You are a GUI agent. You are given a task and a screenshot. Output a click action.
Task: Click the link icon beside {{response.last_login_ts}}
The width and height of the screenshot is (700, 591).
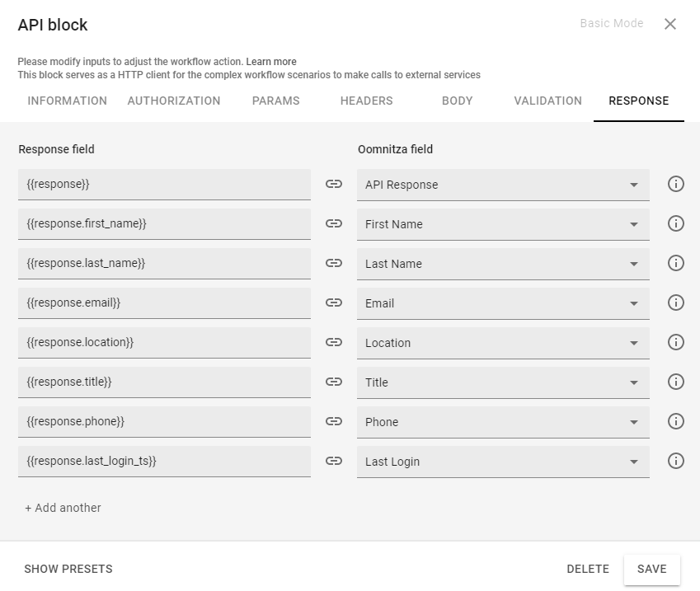click(333, 461)
